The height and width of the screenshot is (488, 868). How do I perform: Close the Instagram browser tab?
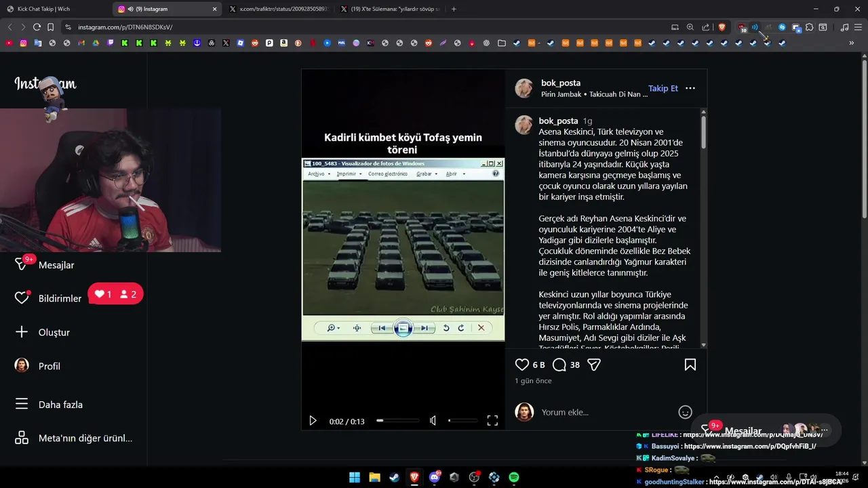(215, 9)
